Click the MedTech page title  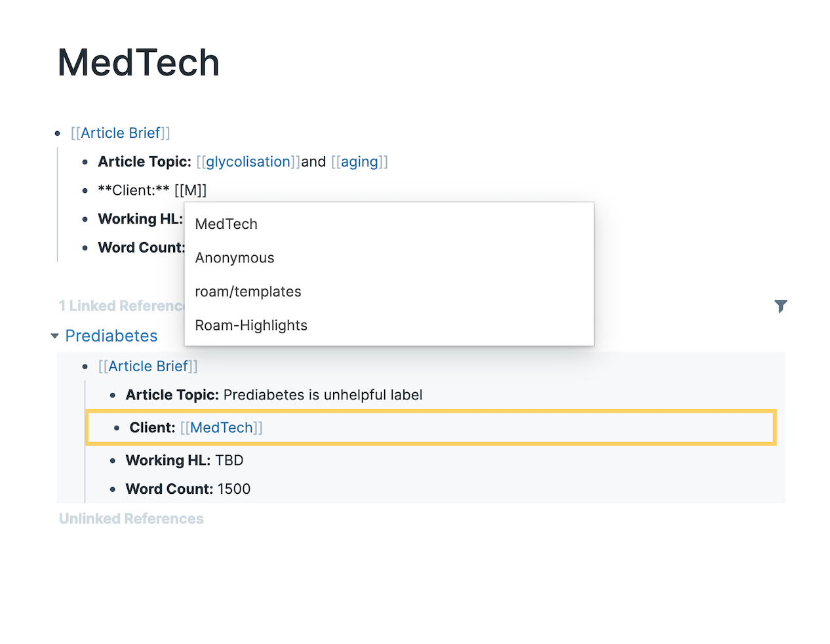[138, 63]
